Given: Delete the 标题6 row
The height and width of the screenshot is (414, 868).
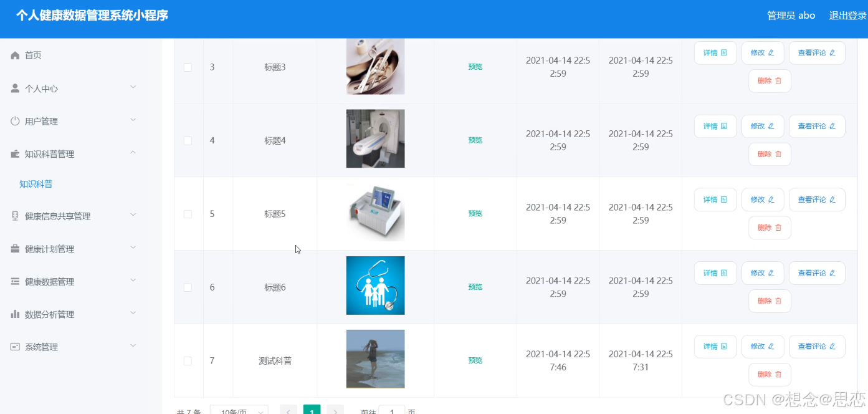Looking at the screenshot, I should click(x=770, y=301).
